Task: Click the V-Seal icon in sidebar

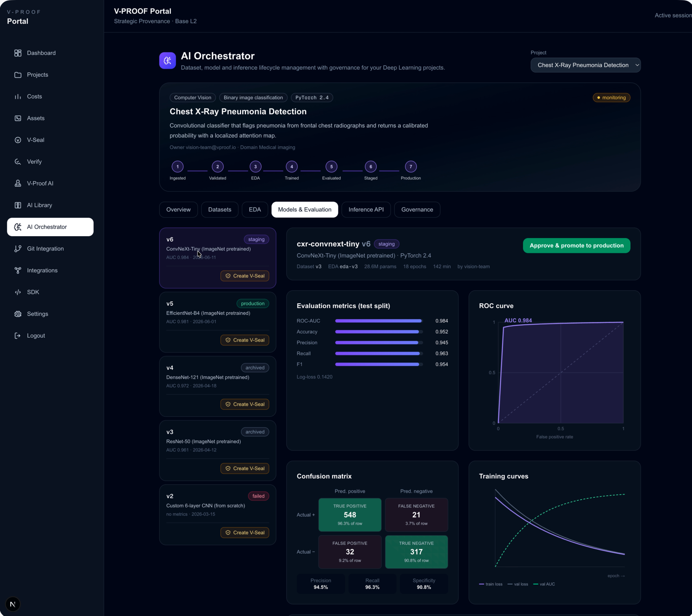Action: click(18, 140)
